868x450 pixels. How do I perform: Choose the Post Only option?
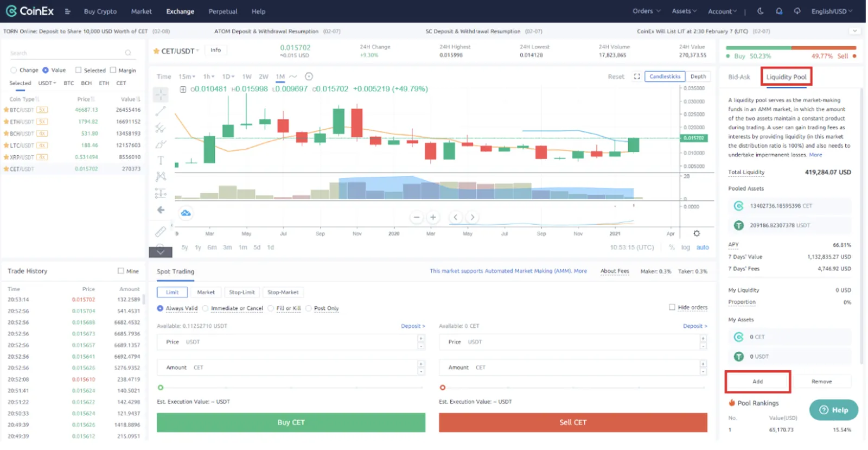click(308, 308)
